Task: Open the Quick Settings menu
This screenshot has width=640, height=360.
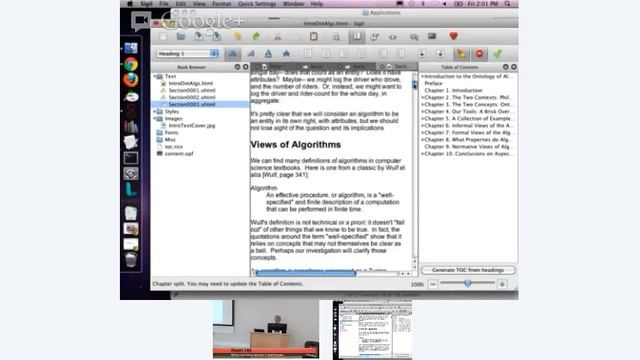Action: pyautogui.click(x=257, y=4)
